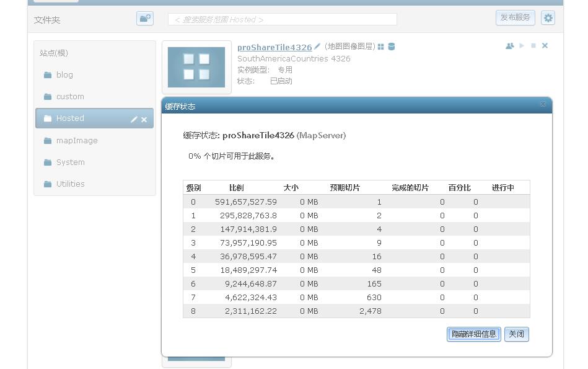The height and width of the screenshot is (369, 588).
Task: Click expected tiles value 2,478
Action: [371, 311]
